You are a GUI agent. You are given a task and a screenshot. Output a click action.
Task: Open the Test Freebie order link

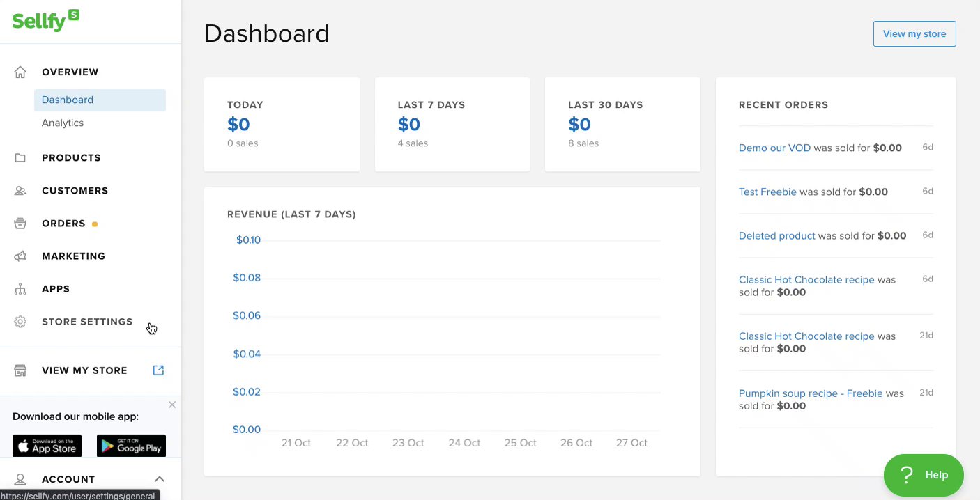(767, 192)
